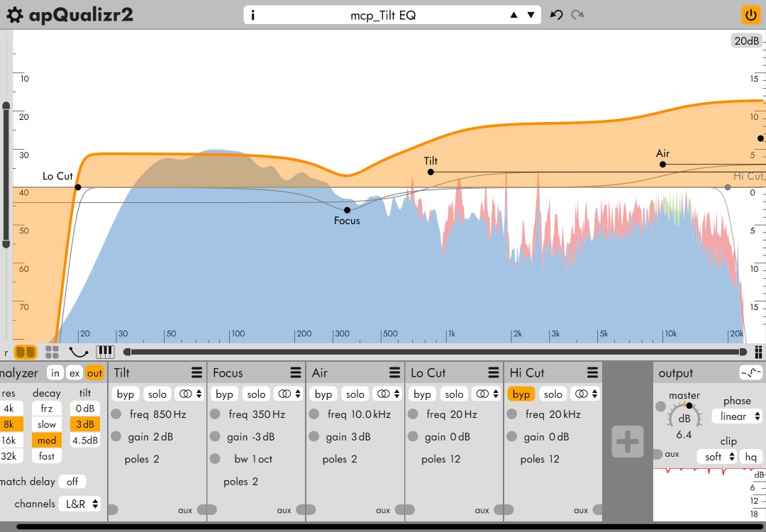Switch to the four-square grid view icon

click(x=52, y=352)
